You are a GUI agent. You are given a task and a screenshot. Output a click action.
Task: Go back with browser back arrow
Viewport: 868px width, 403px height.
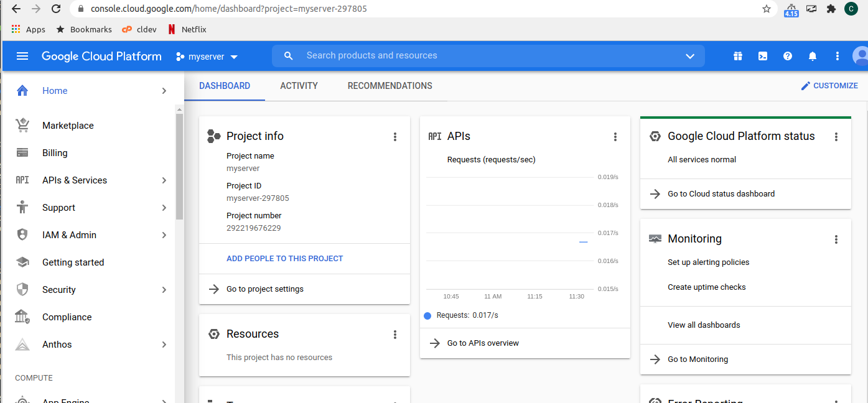[16, 9]
